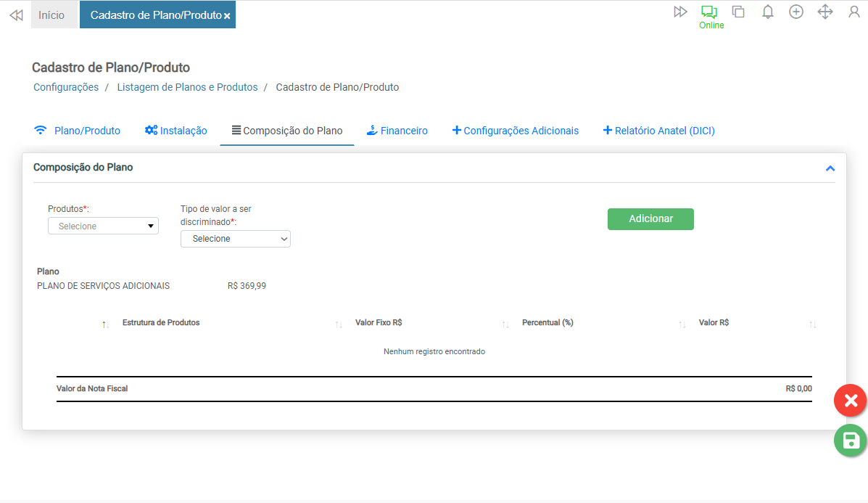
Task: Open the user profile icon
Action: [x=854, y=12]
